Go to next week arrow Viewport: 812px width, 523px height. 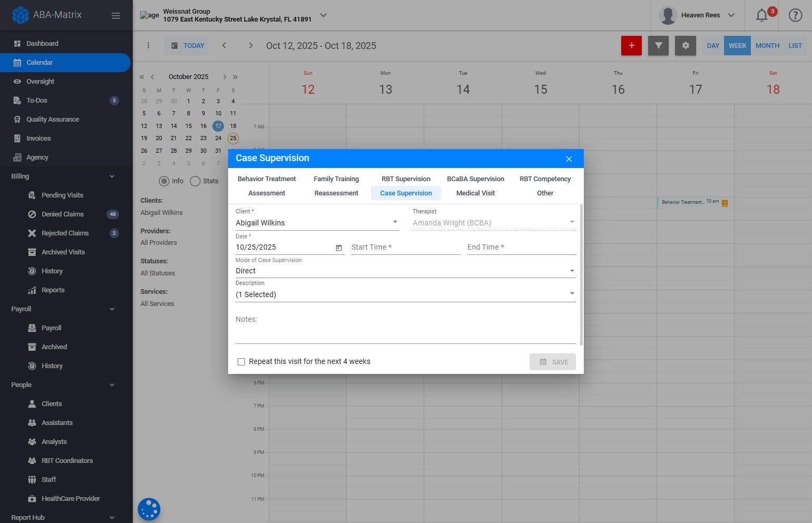click(x=251, y=46)
